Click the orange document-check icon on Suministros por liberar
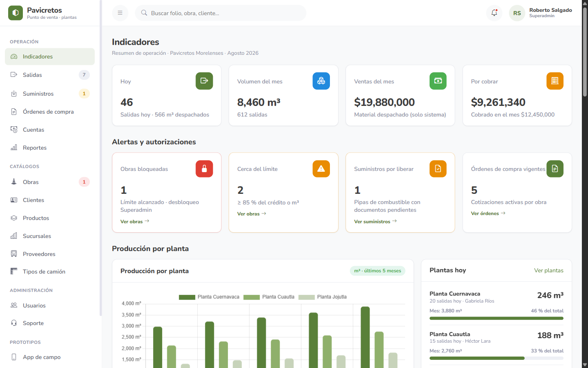Screen dimensions: 588x368 438,168
